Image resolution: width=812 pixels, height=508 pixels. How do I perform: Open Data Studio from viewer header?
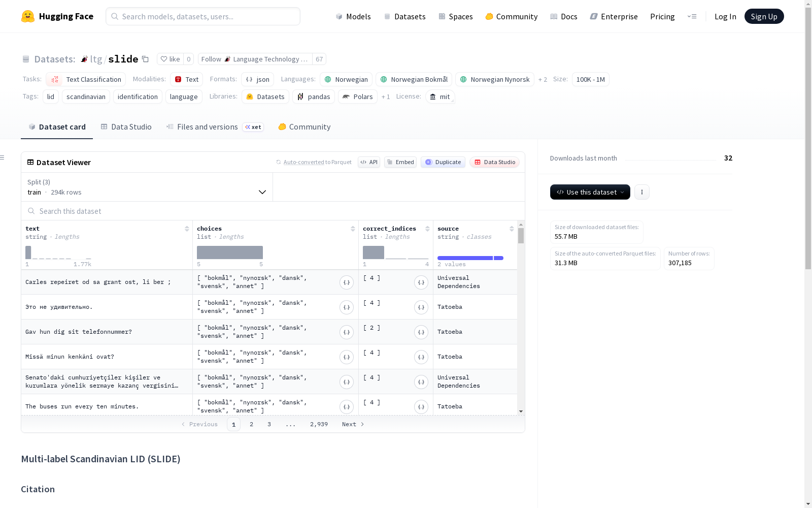click(x=495, y=162)
